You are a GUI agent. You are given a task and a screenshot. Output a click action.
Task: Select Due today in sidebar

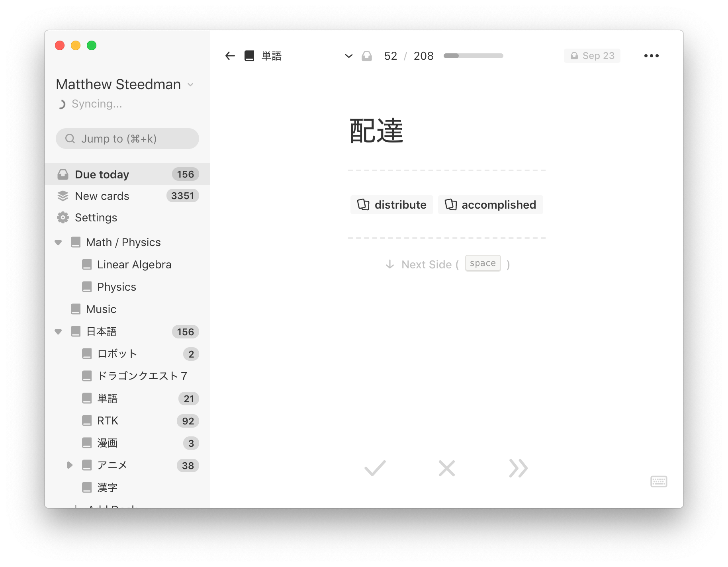tap(127, 174)
